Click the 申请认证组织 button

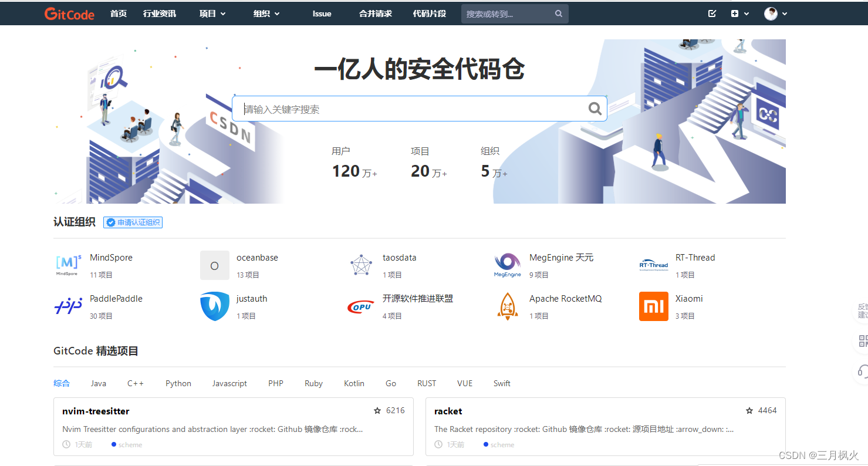pos(133,222)
